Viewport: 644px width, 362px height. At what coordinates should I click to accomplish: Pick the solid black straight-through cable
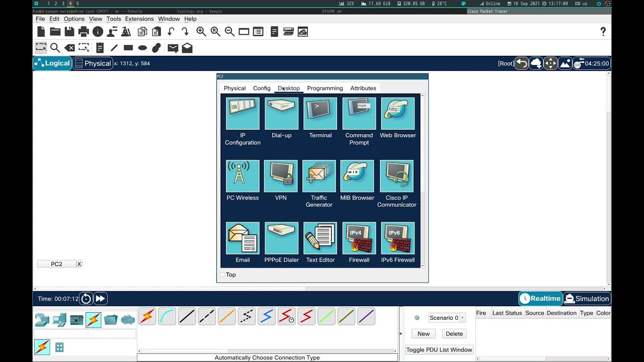[187, 316]
